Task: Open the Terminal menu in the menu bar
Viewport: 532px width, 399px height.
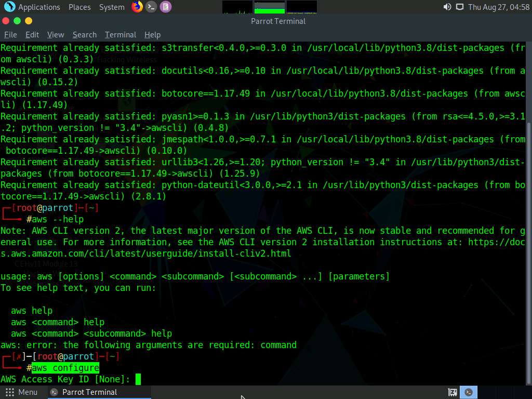Action: tap(121, 34)
